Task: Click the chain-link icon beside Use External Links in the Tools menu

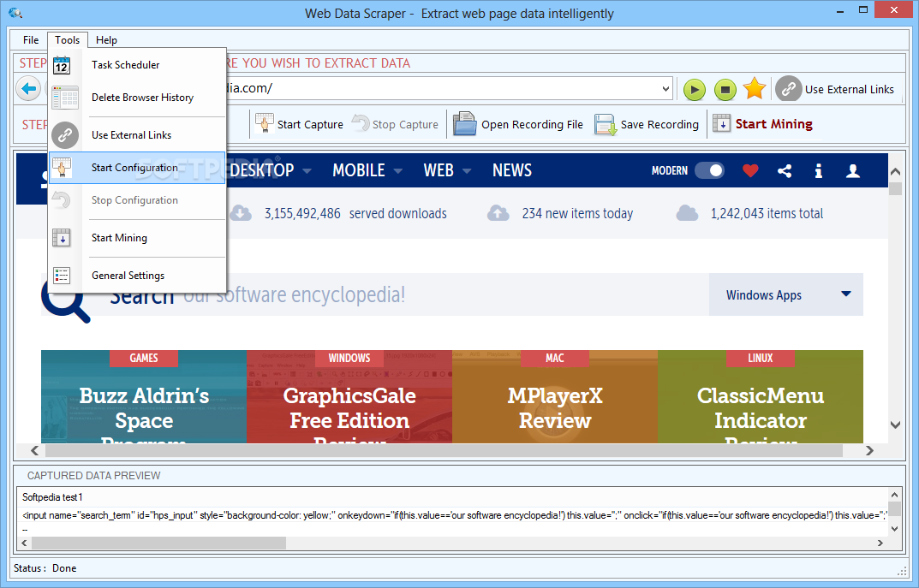Action: pyautogui.click(x=64, y=135)
